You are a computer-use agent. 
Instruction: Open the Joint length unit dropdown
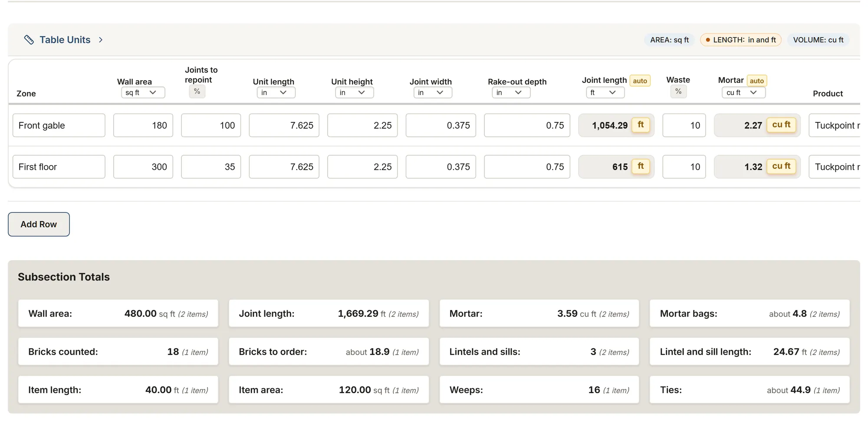(605, 92)
